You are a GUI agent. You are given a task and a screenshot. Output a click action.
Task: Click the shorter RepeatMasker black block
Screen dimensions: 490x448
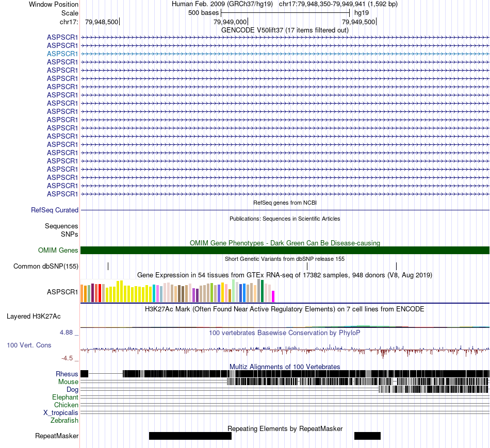(x=367, y=436)
